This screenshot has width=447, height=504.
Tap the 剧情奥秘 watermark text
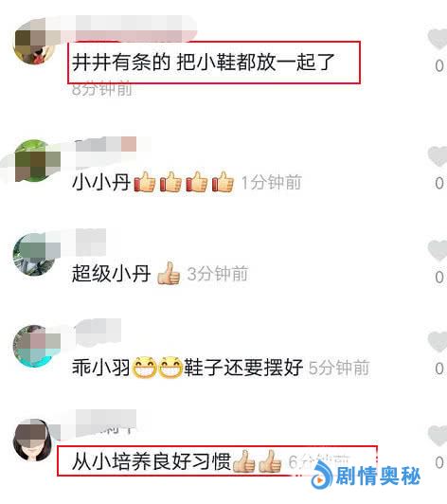[x=378, y=477]
